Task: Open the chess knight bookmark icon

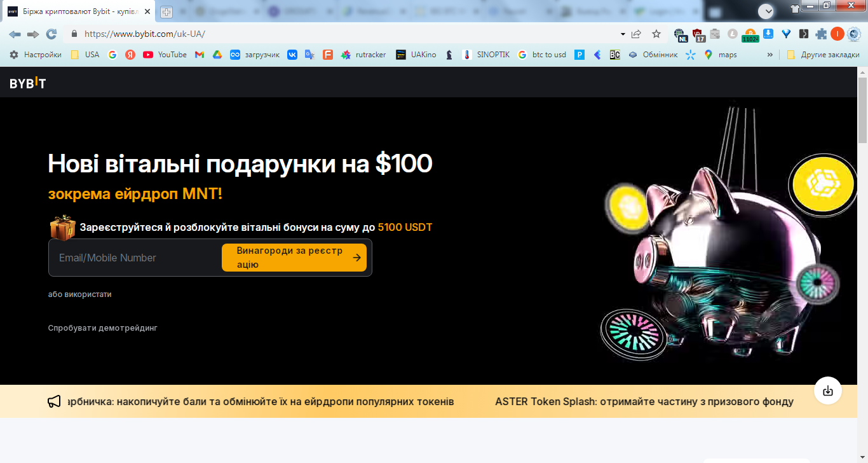Action: (x=449, y=55)
